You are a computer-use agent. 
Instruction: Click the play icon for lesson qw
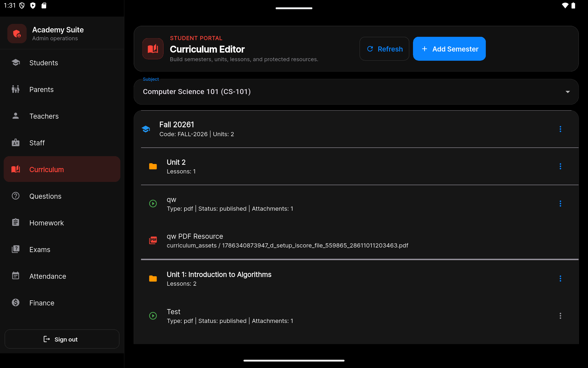pyautogui.click(x=153, y=204)
